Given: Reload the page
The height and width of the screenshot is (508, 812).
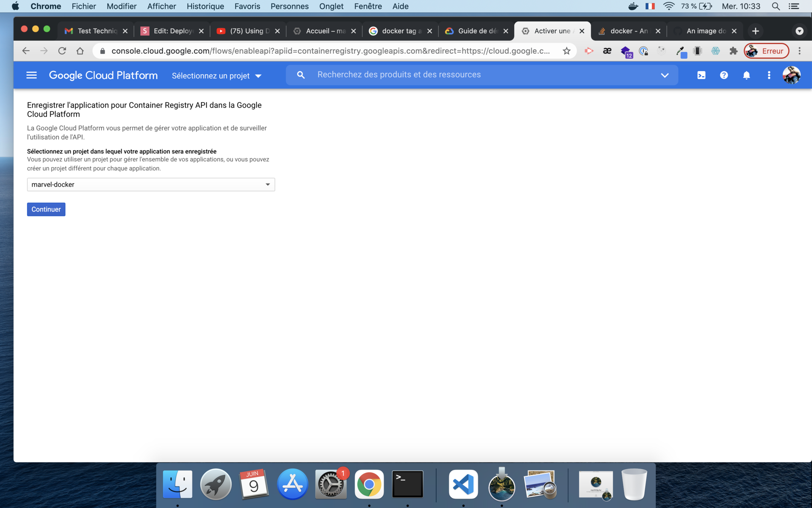Looking at the screenshot, I should [x=62, y=51].
